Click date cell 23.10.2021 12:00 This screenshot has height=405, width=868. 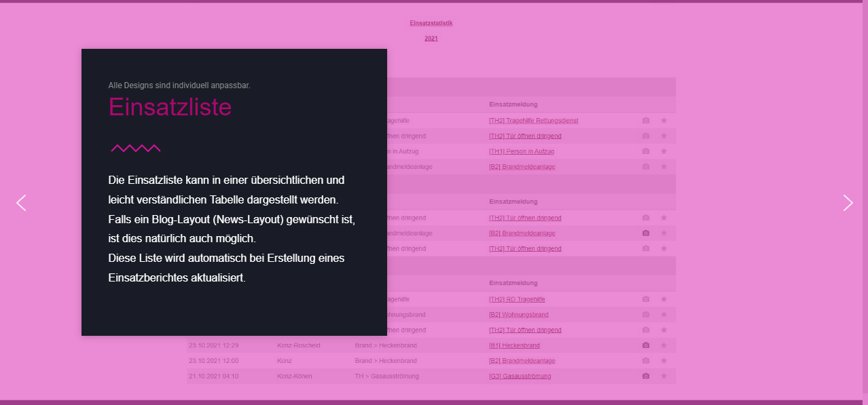point(213,361)
